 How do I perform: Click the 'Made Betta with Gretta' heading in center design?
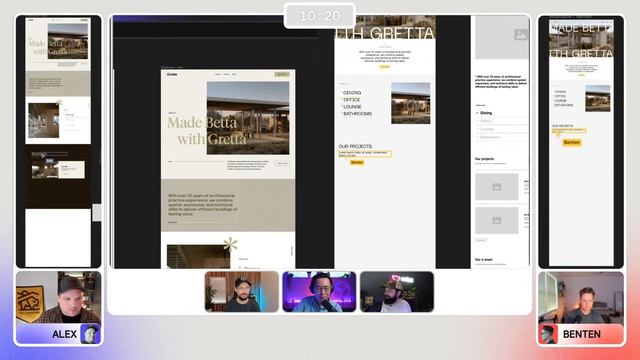pos(207,131)
